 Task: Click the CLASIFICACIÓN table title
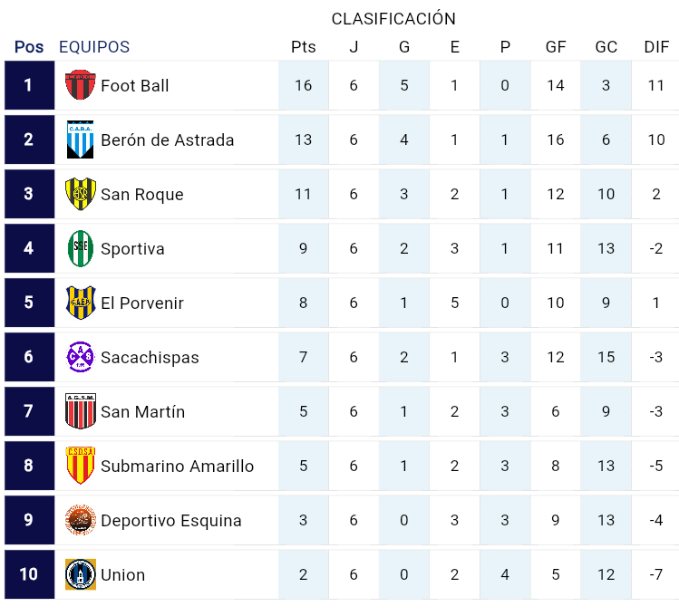393,19
